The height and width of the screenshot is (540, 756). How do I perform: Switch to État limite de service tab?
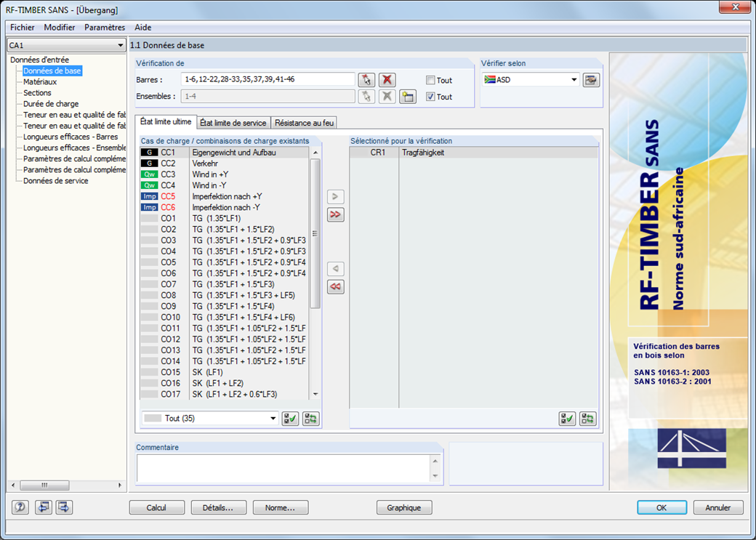click(233, 123)
